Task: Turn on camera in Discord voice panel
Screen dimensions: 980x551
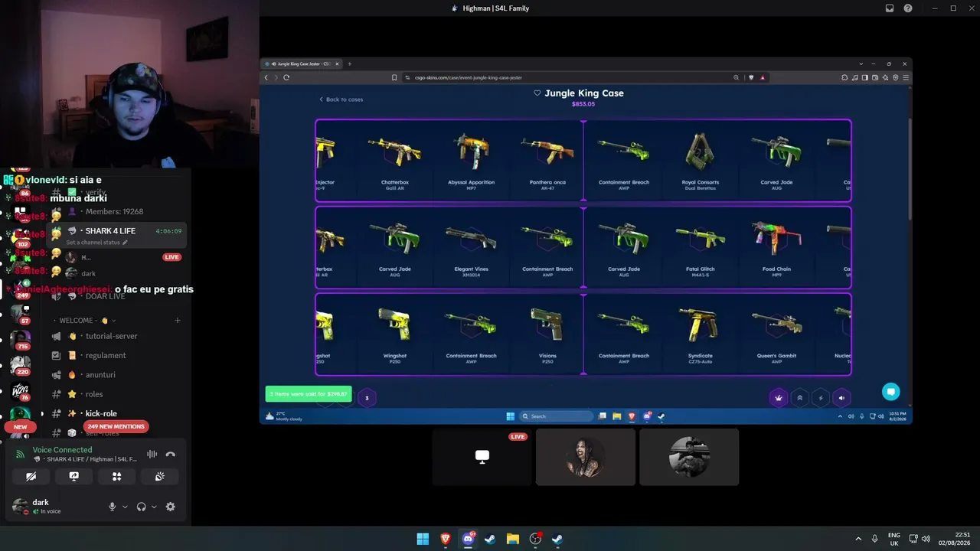Action: (31, 476)
